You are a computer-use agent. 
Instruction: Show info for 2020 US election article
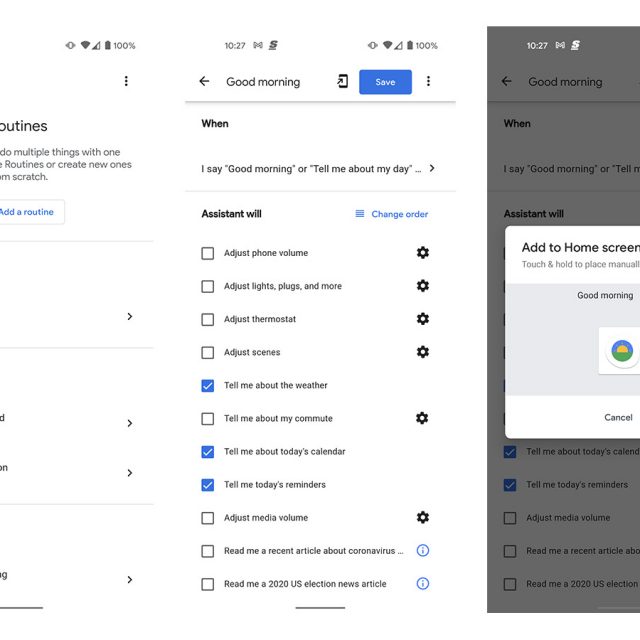point(422,583)
